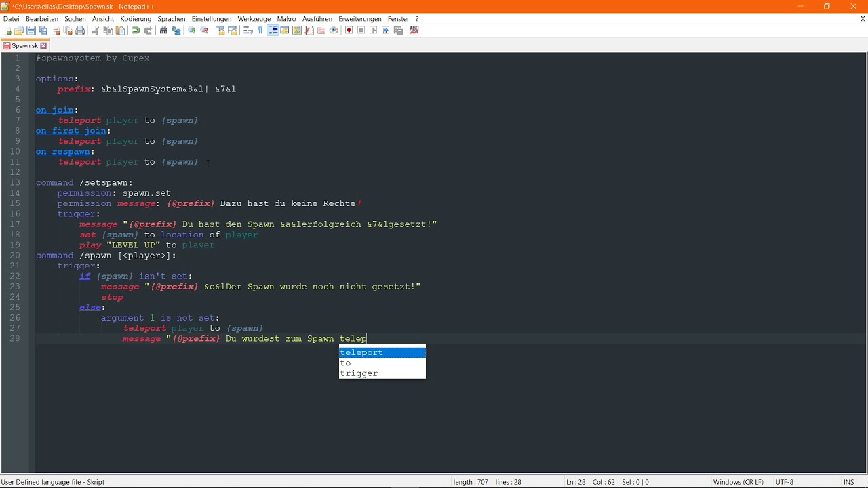Toggle the indent guide button
Screen dimensions: 868x488
pos(273,30)
